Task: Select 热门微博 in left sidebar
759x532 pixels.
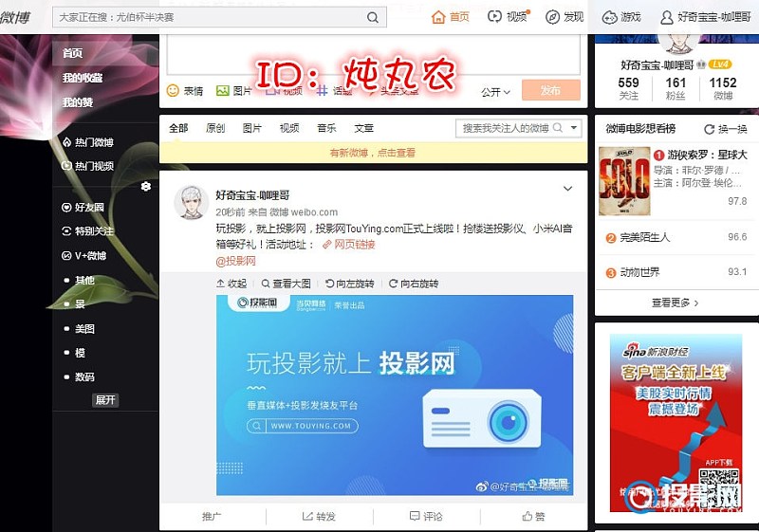Action: pos(93,142)
